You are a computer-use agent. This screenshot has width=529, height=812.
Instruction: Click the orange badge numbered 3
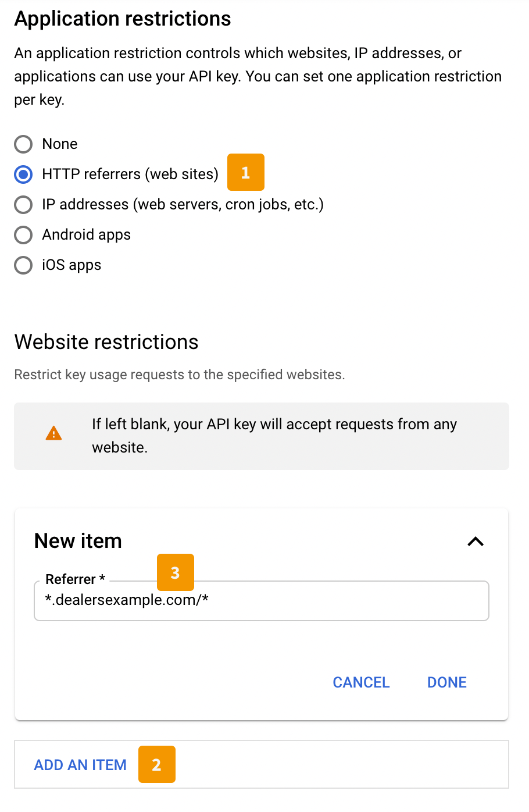coord(176,572)
